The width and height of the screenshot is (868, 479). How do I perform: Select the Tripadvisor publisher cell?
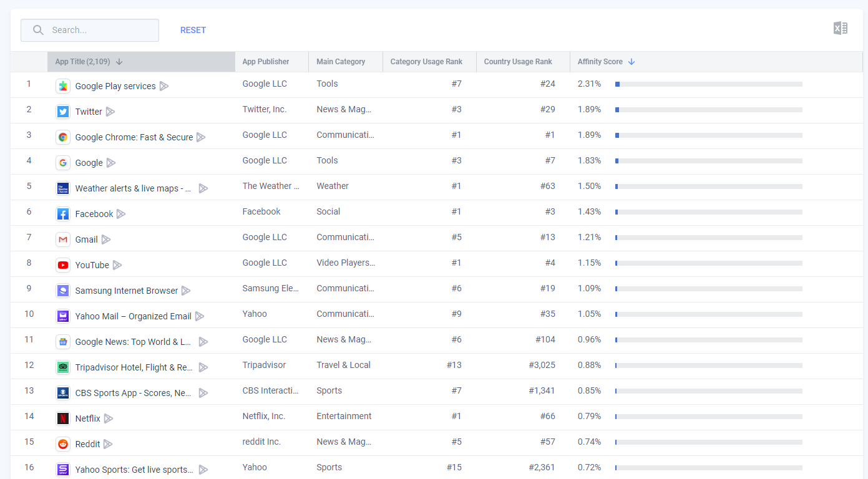[x=265, y=365]
